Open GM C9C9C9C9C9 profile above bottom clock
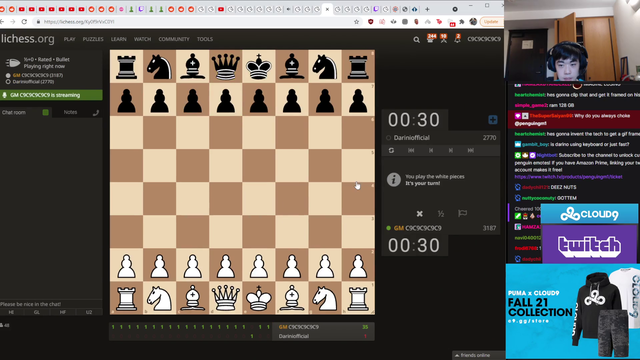The height and width of the screenshot is (360, 640). pos(418,228)
